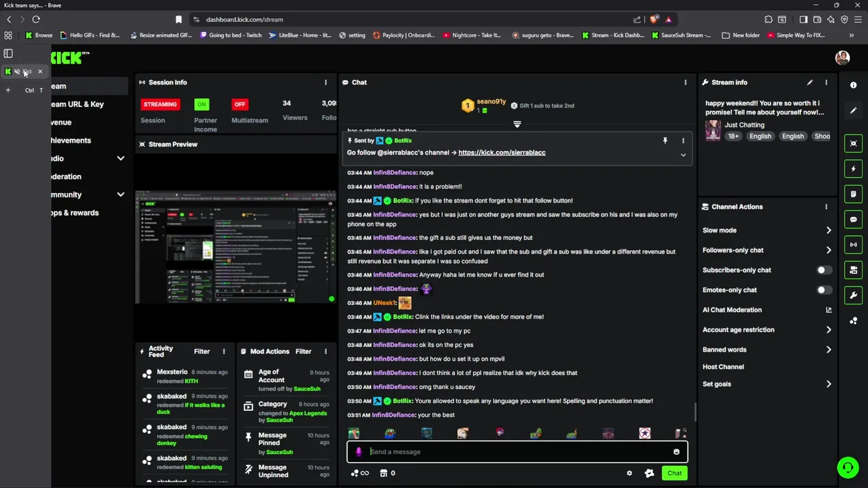Open the profile avatar at top right
This screenshot has width=868, height=488.
click(842, 58)
